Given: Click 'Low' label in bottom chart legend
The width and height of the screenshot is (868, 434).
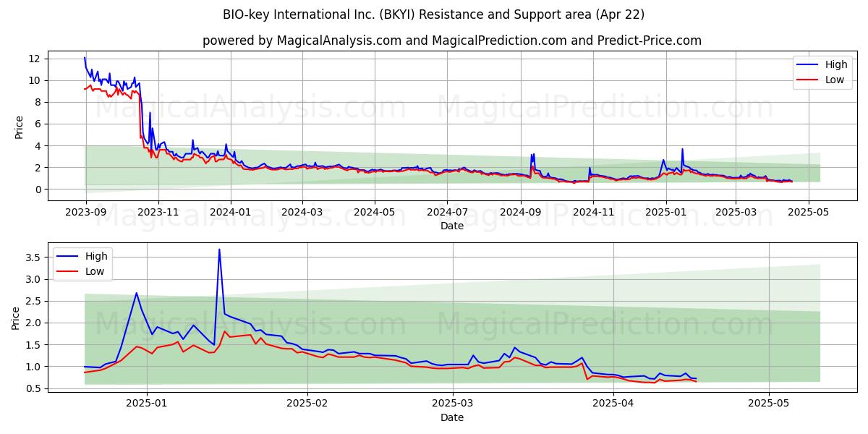Looking at the screenshot, I should (95, 271).
